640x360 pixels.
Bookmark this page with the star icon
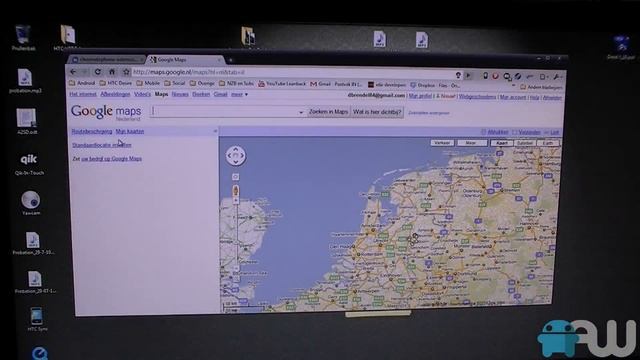[126, 72]
